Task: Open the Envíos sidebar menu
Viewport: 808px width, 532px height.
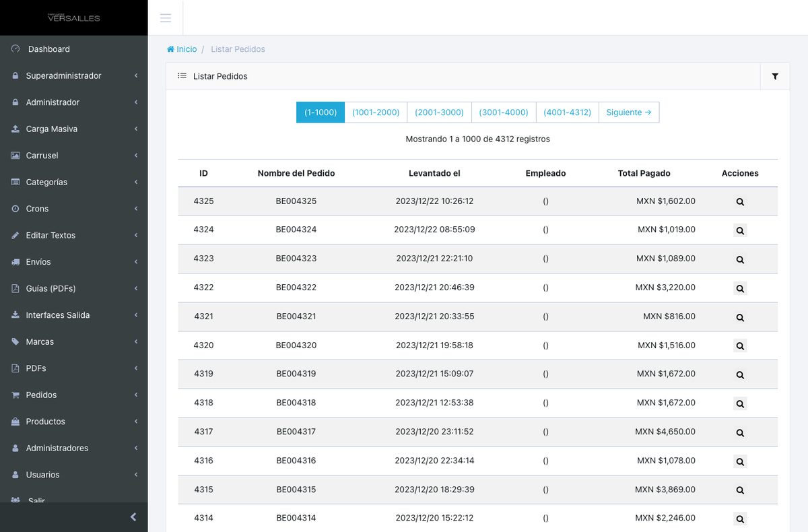Action: pos(74,262)
